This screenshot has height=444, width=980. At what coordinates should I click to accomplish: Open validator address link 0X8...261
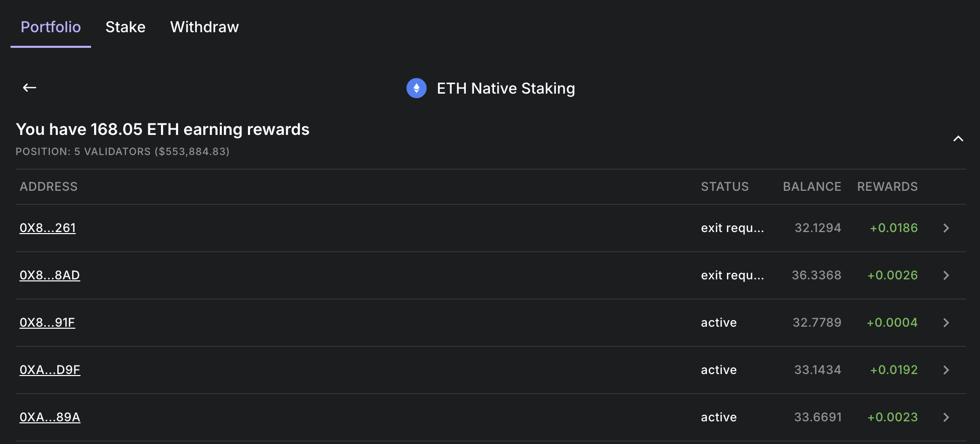[x=48, y=228]
